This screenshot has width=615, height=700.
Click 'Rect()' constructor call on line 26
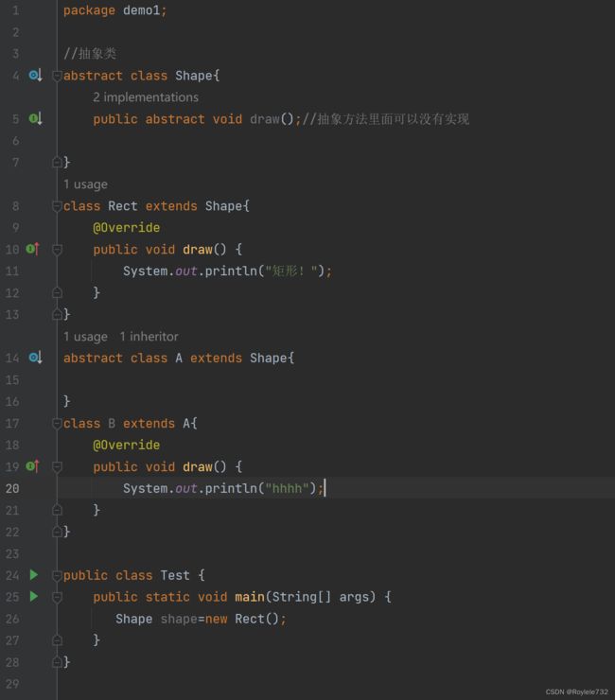pos(256,619)
